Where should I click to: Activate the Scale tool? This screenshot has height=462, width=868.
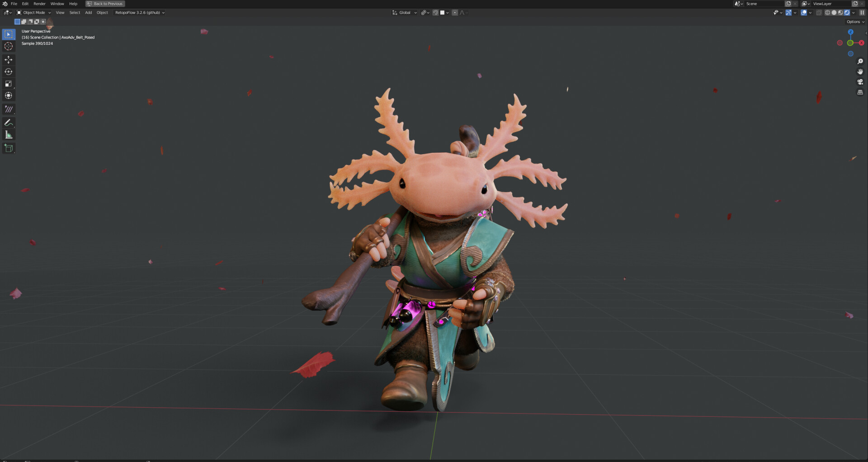8,84
